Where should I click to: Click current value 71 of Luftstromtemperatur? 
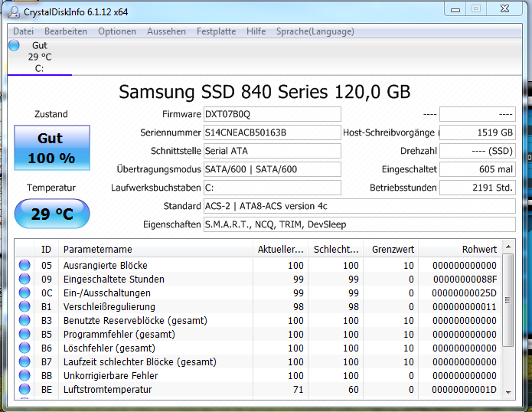(299, 390)
